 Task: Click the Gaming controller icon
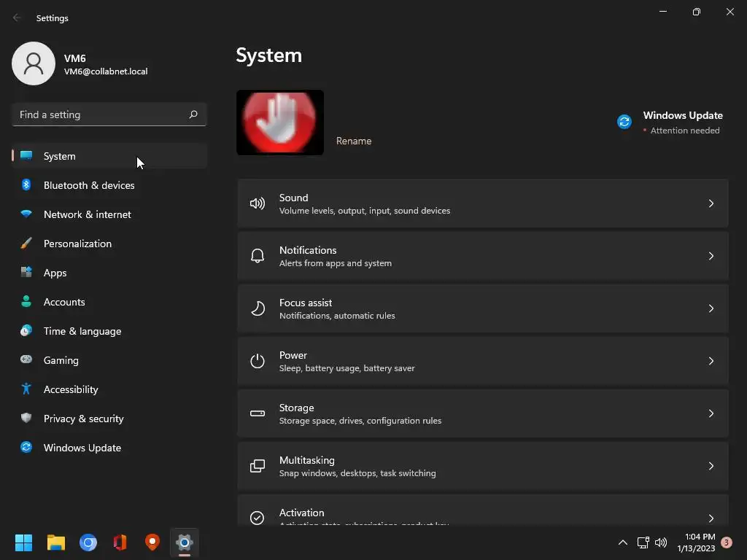(26, 359)
